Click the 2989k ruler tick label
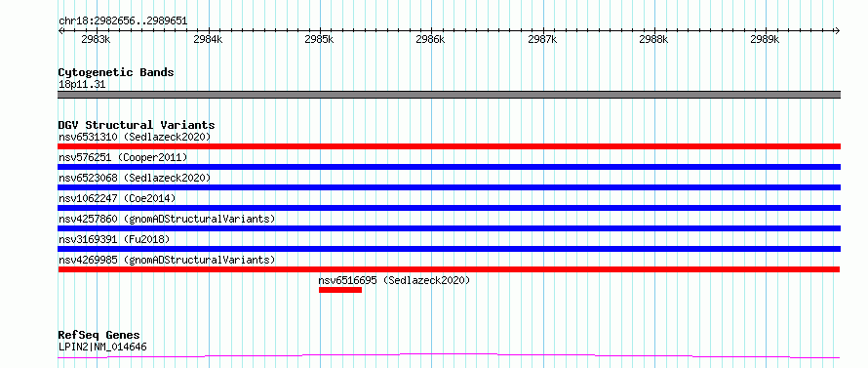This screenshot has width=868, height=368. pos(765,39)
